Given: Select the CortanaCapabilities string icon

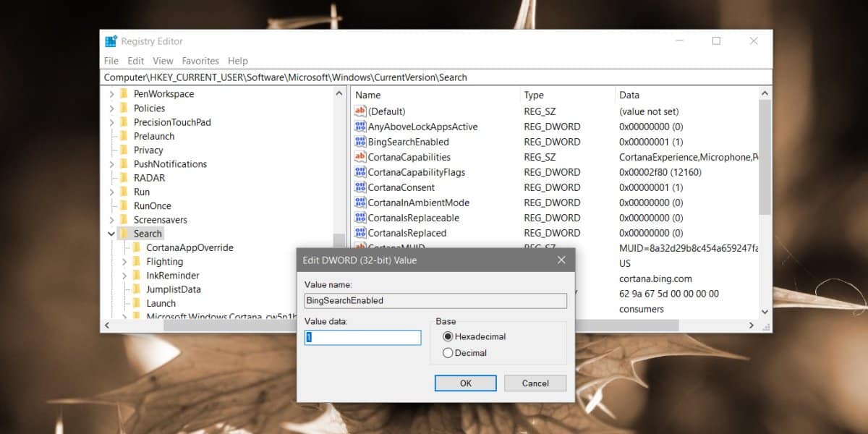Looking at the screenshot, I should point(360,157).
